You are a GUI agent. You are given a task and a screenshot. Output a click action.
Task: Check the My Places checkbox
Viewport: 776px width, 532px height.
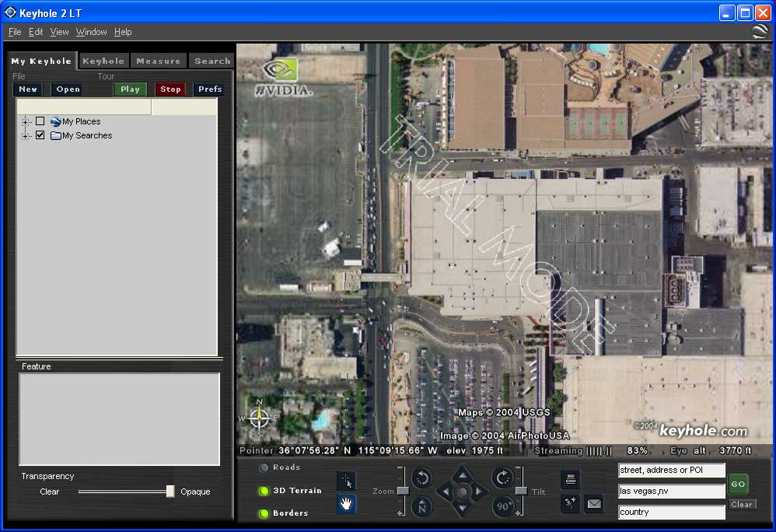tap(40, 121)
